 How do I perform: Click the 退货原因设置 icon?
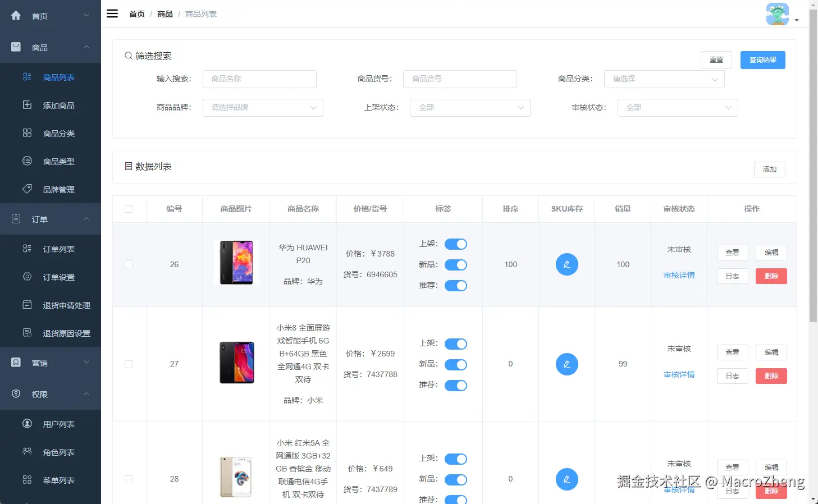pyautogui.click(x=27, y=333)
